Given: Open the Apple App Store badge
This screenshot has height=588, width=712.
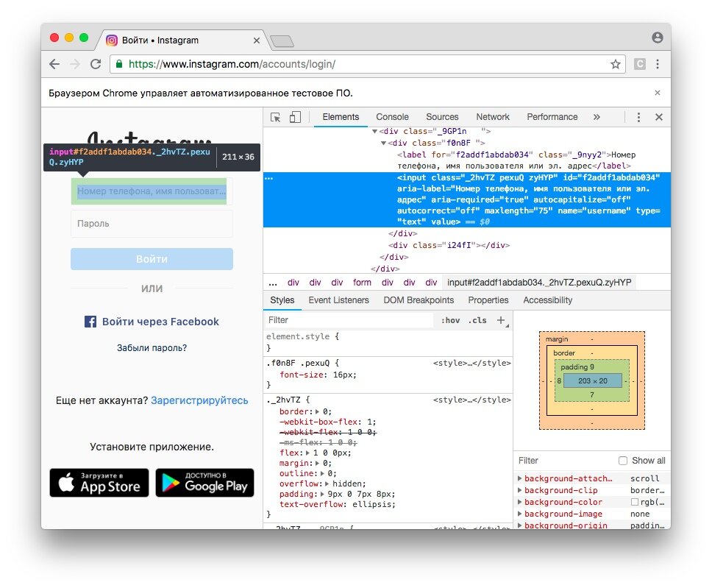Looking at the screenshot, I should click(x=99, y=483).
